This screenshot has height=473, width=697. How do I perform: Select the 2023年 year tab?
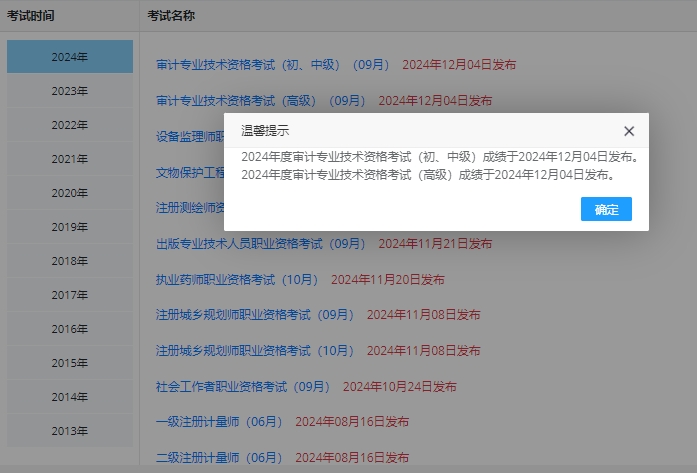pos(70,91)
